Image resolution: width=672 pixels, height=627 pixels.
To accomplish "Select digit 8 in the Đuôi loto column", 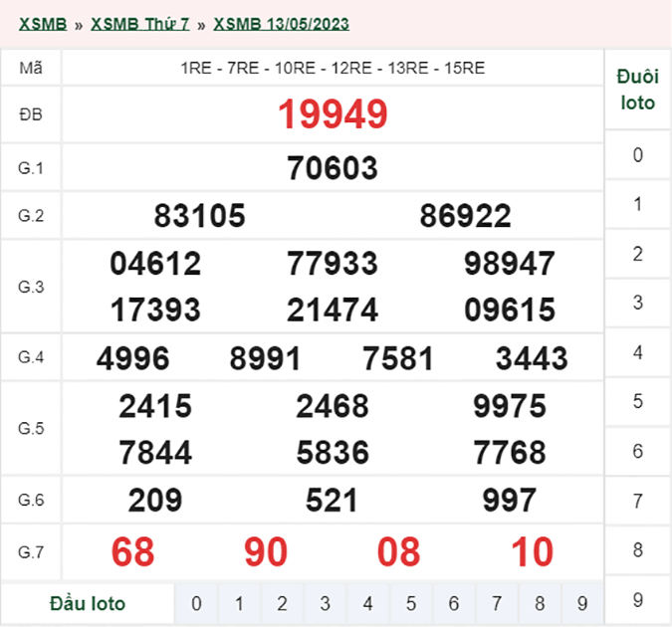I will click(x=637, y=549).
